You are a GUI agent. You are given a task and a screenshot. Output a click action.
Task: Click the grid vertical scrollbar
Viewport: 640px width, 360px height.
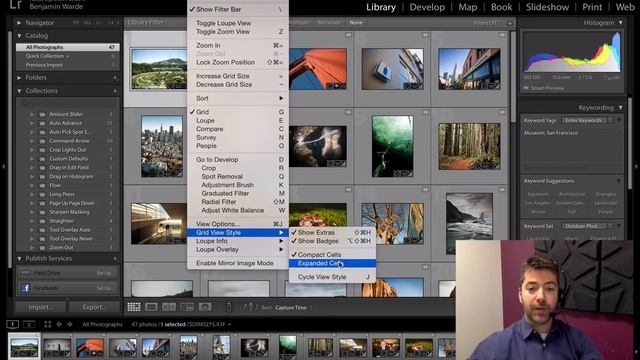[x=513, y=76]
